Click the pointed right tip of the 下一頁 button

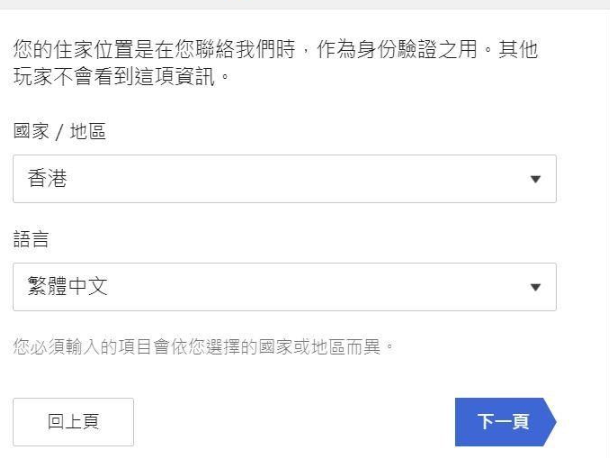tap(549, 422)
